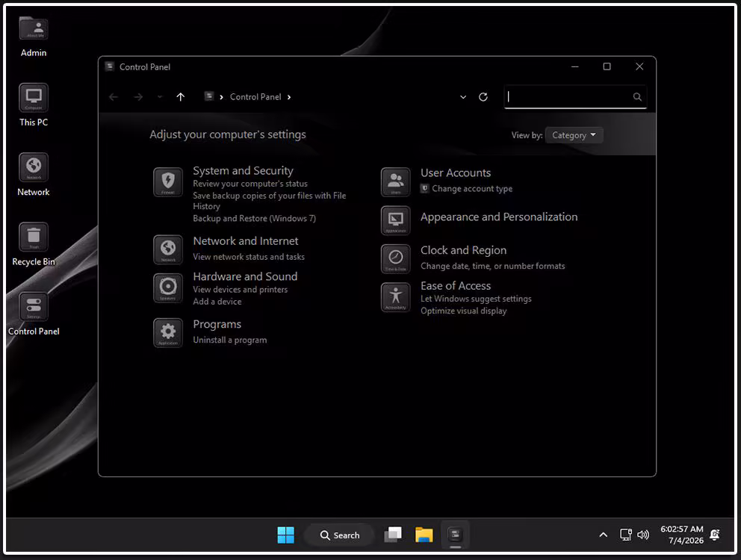Click the Control Panel icon in address bar
Image resolution: width=741 pixels, height=560 pixels.
(209, 96)
